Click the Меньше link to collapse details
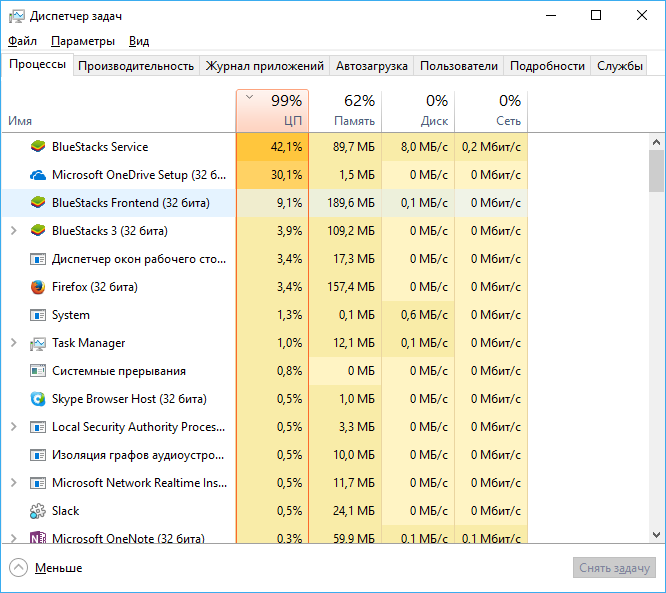The width and height of the screenshot is (666, 593). [x=58, y=568]
